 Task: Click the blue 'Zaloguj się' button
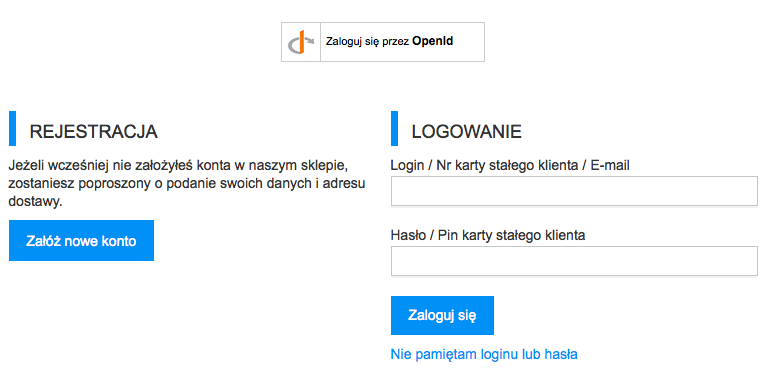pos(442,315)
